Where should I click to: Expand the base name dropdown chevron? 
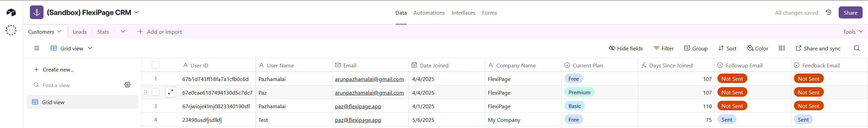point(137,12)
